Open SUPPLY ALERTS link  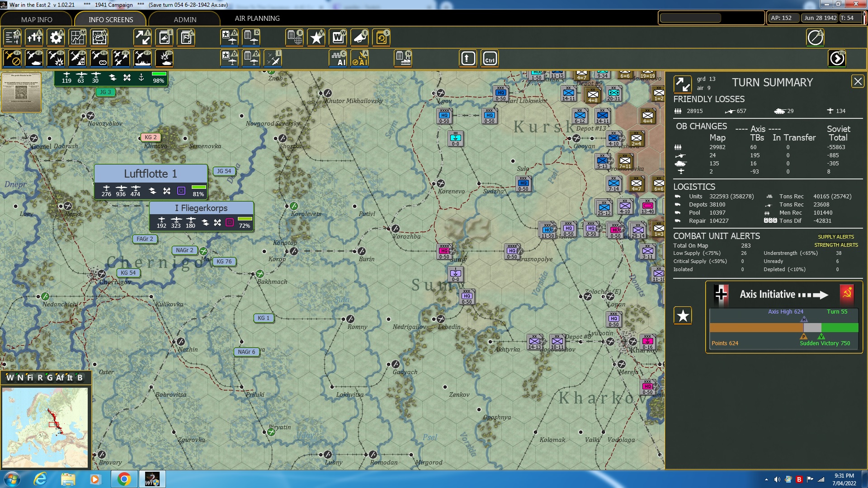(836, 237)
